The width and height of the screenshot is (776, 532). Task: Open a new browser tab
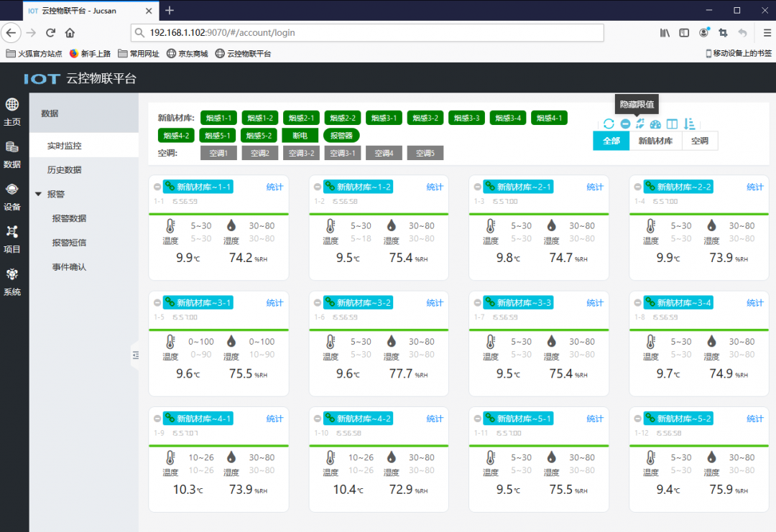click(x=170, y=10)
